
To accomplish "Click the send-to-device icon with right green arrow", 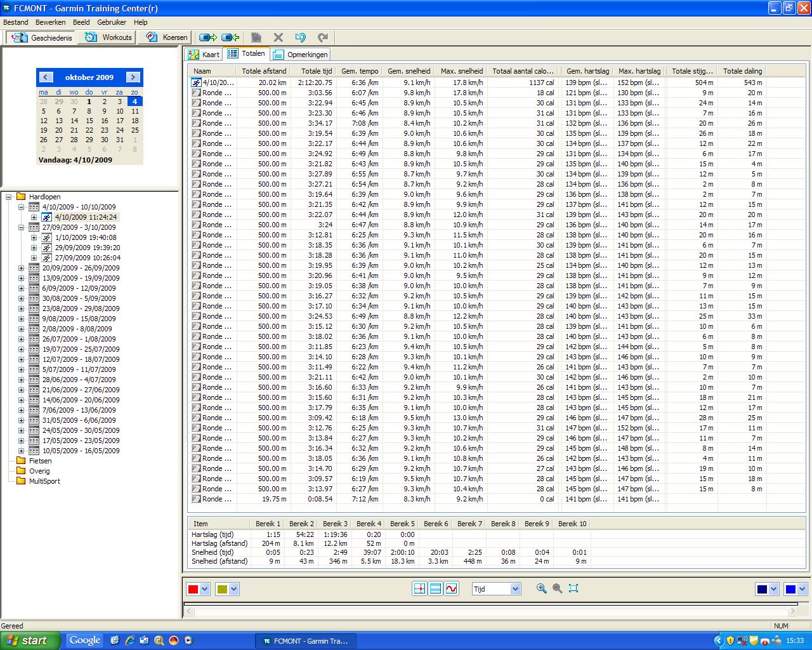I will pos(207,37).
